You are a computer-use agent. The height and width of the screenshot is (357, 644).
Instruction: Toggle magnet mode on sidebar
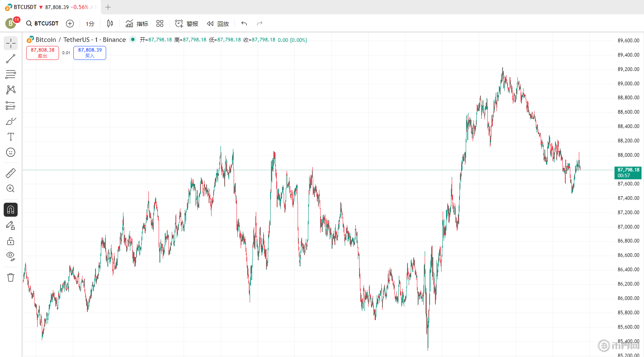pos(11,210)
